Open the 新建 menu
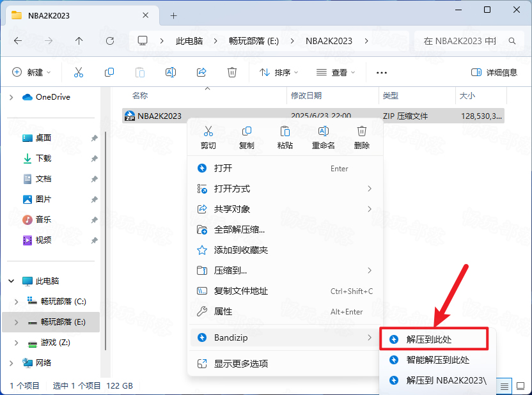The image size is (532, 395). point(31,72)
